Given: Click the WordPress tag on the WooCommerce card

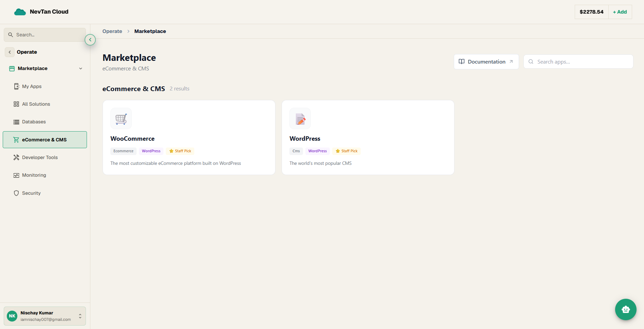Looking at the screenshot, I should (x=151, y=151).
